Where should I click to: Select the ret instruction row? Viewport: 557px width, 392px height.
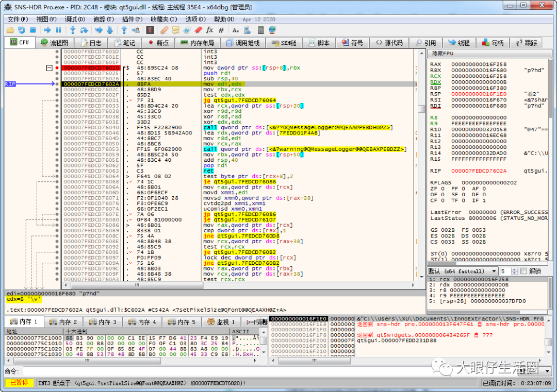[208, 171]
